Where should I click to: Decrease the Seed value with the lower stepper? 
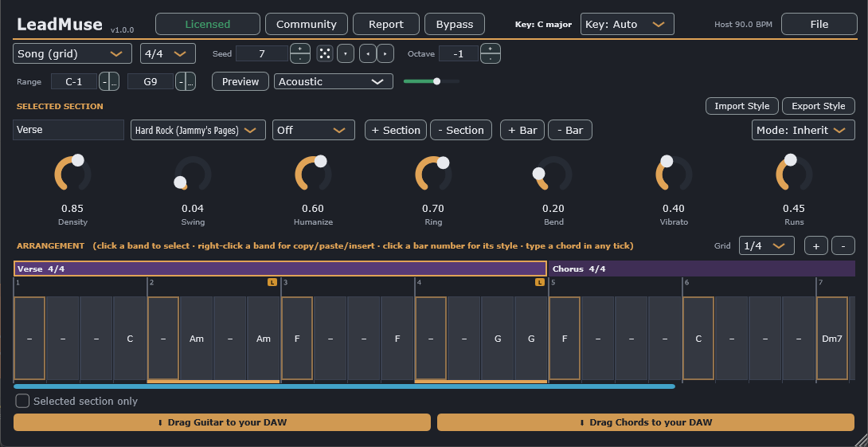[300, 58]
